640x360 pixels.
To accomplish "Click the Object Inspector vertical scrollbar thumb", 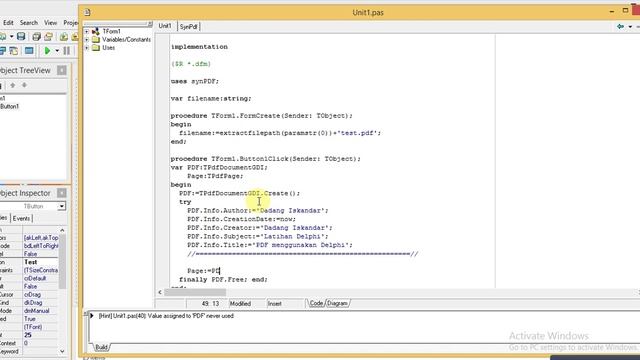I will (x=62, y=261).
